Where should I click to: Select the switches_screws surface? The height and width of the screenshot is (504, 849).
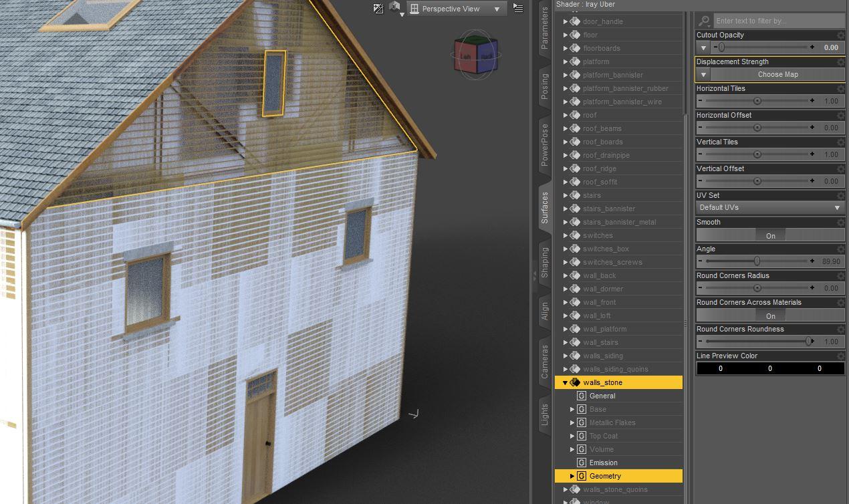pyautogui.click(x=612, y=262)
